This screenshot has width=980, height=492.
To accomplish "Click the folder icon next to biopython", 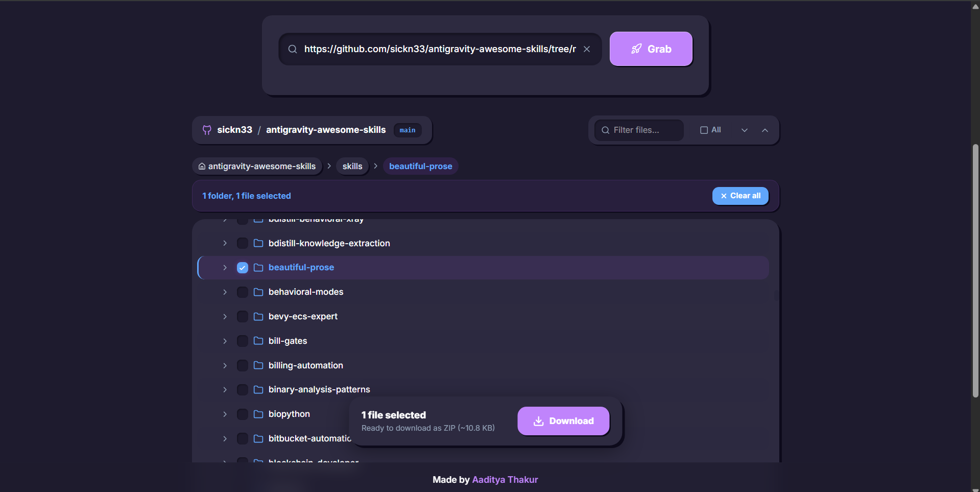I will (258, 414).
